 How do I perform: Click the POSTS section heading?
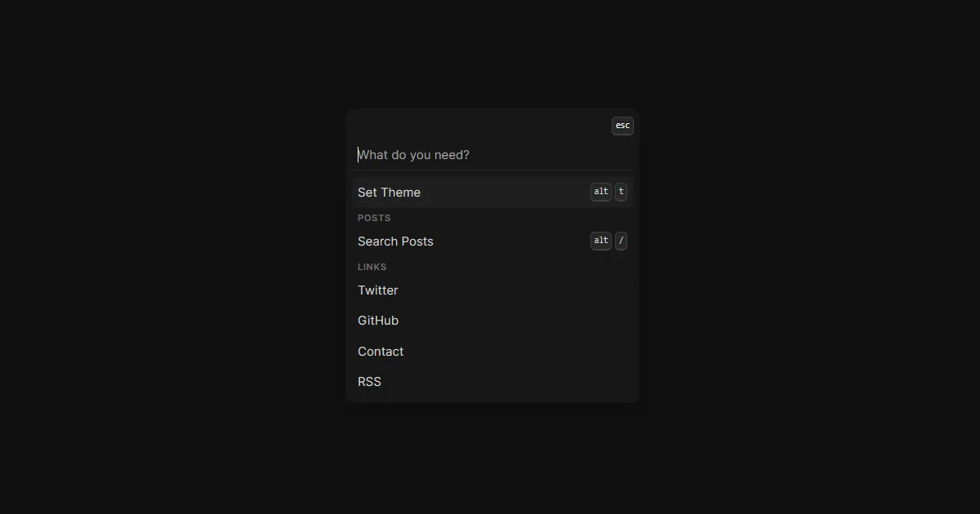374,218
